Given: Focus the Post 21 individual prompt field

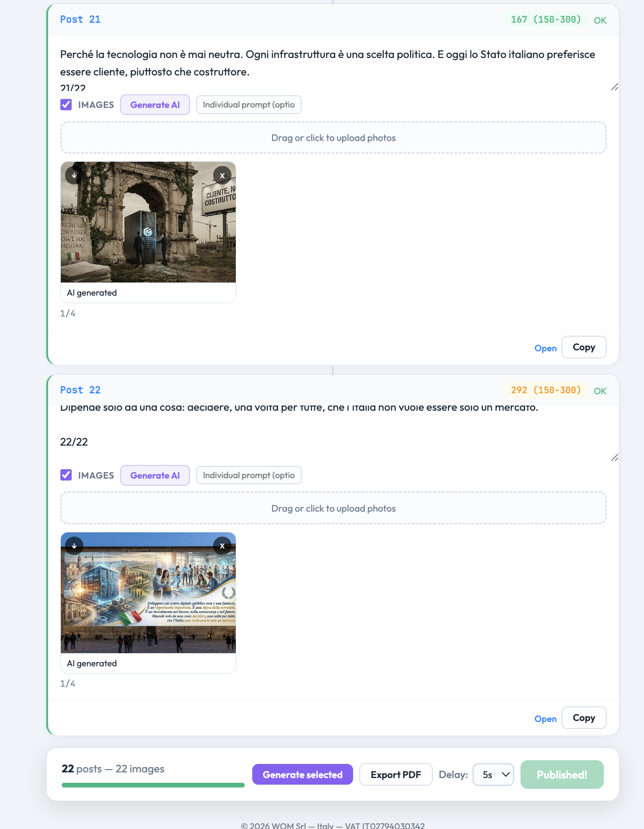Looking at the screenshot, I should click(x=248, y=105).
